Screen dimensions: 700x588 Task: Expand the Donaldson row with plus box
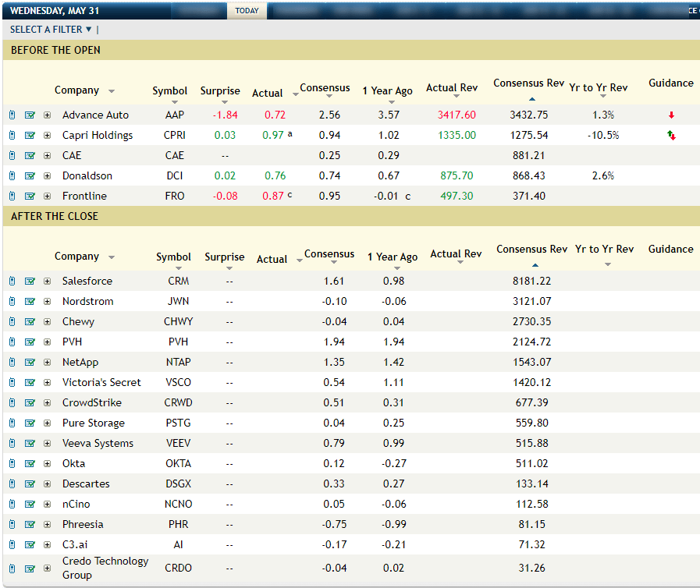[x=47, y=175]
